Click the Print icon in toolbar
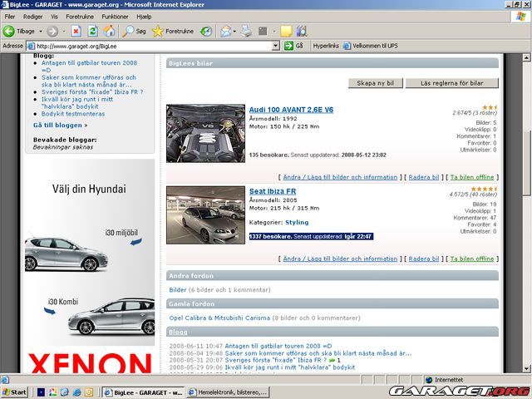The image size is (532, 399). point(246,31)
